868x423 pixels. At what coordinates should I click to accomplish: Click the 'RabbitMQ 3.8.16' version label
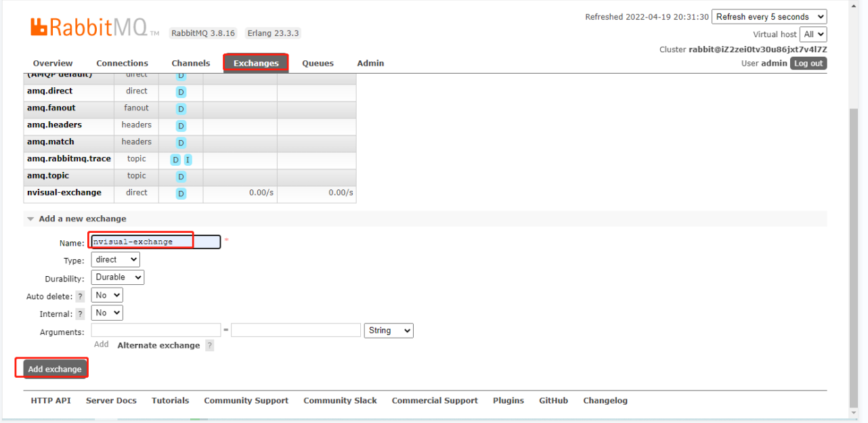[x=203, y=33]
